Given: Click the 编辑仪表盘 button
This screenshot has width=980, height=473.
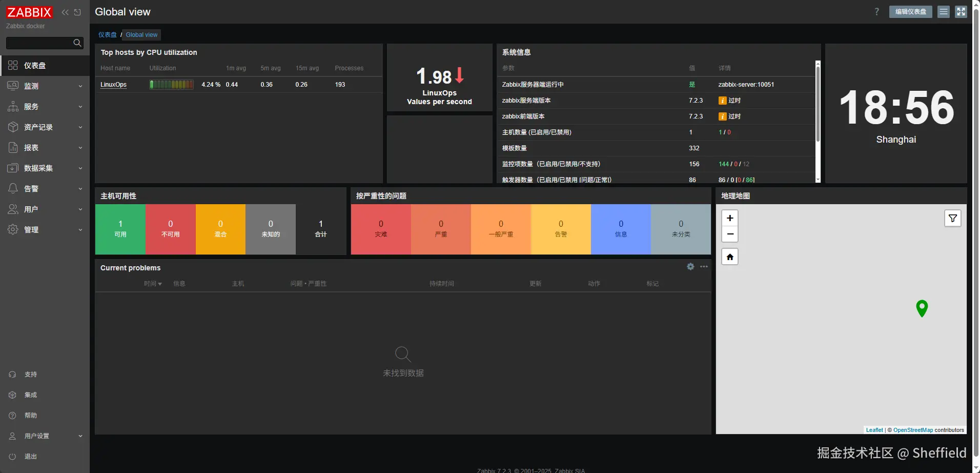Looking at the screenshot, I should pos(911,12).
